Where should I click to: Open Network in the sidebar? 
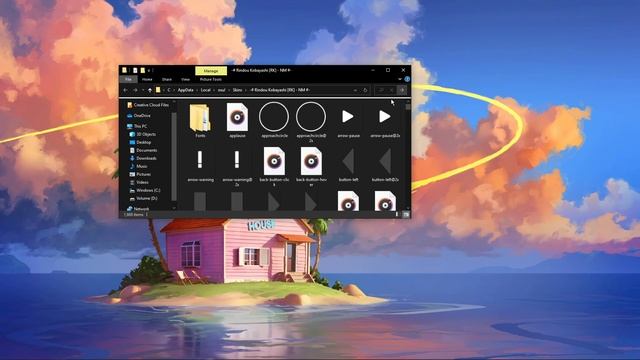(x=138, y=208)
